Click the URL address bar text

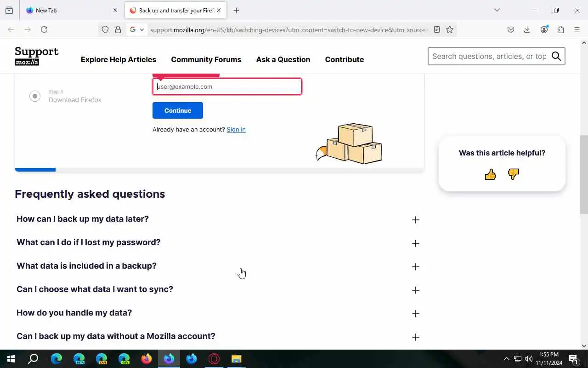[288, 30]
